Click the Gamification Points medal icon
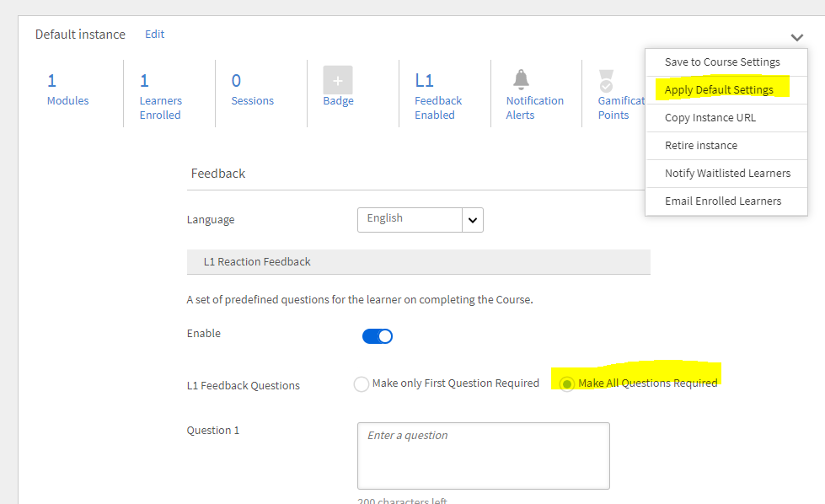825x504 pixels. click(606, 81)
